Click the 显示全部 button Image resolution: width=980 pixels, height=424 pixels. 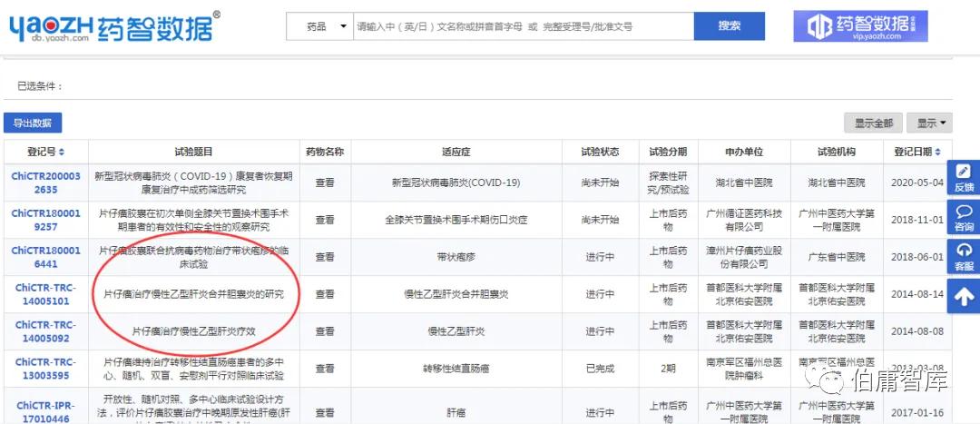click(874, 123)
